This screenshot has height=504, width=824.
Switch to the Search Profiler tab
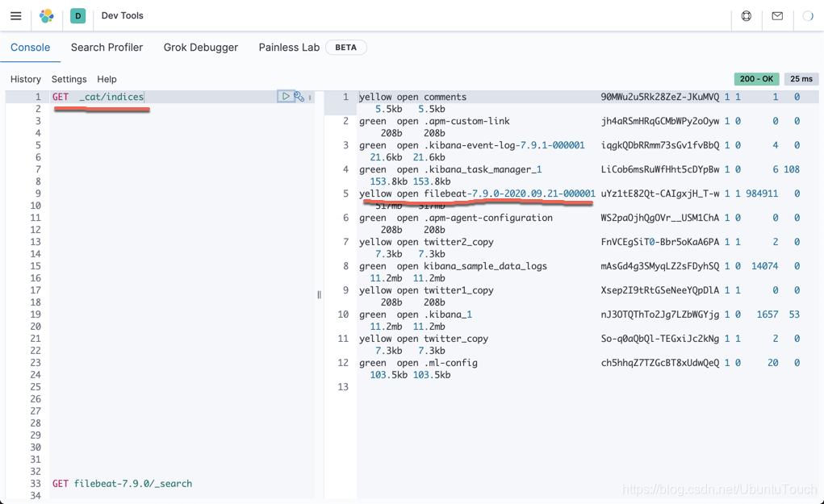click(x=107, y=48)
